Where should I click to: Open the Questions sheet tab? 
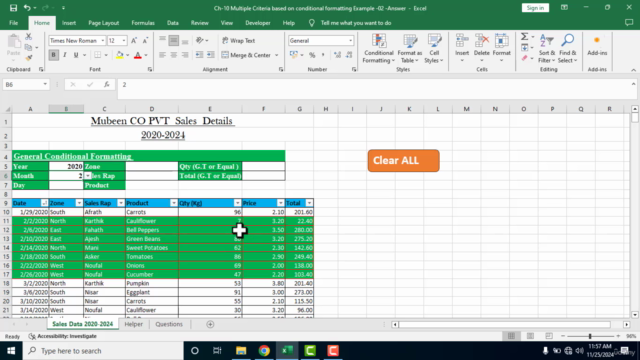click(169, 324)
